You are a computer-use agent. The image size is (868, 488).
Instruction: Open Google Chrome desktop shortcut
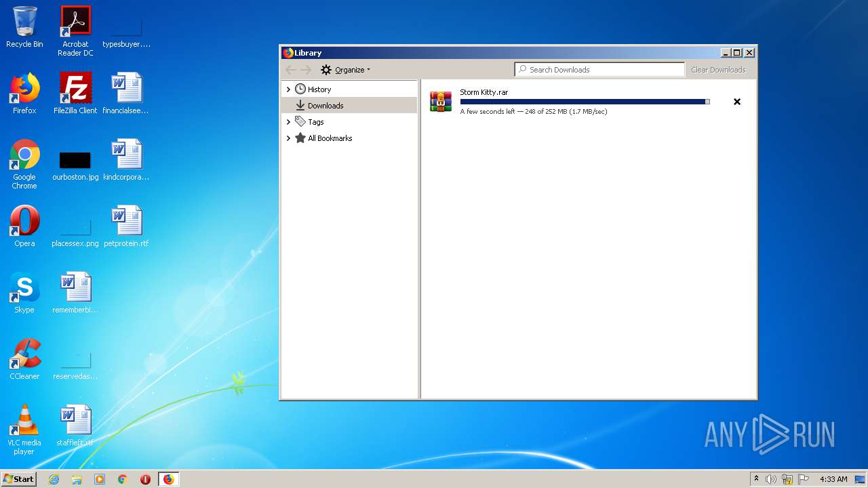(x=24, y=164)
